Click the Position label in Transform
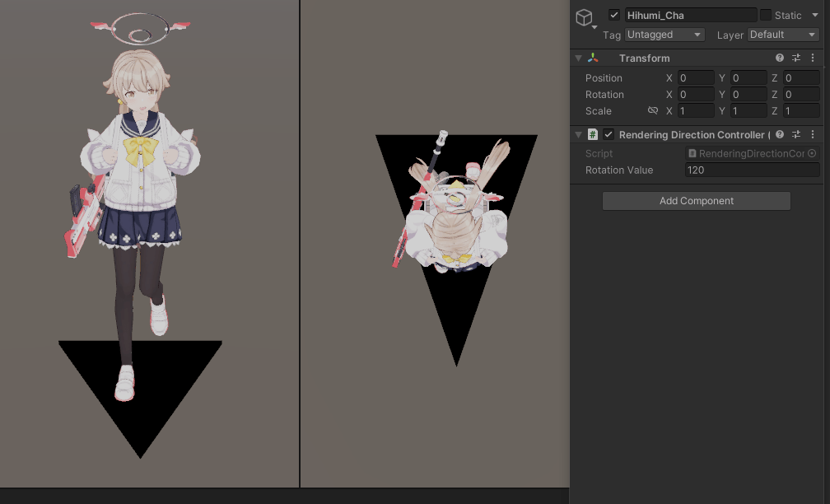This screenshot has width=830, height=504. [604, 77]
